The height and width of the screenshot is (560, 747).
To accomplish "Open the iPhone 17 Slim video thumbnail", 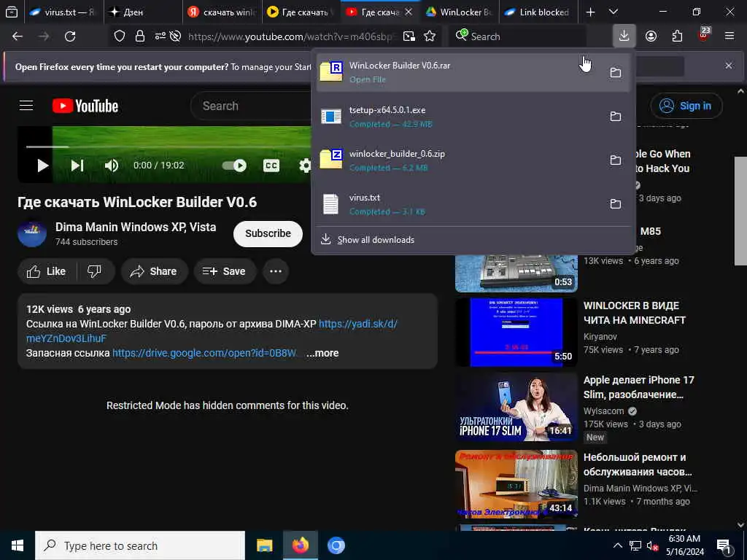I will (x=516, y=407).
